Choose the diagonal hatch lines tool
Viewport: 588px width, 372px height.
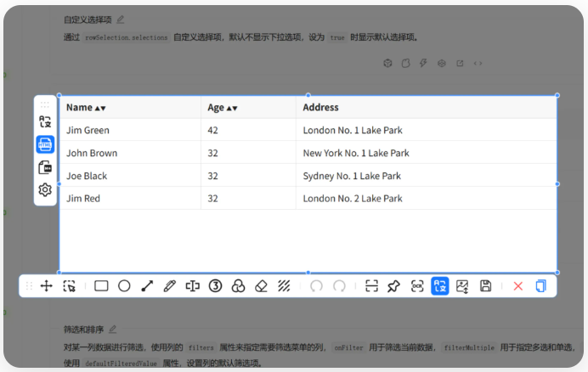284,286
